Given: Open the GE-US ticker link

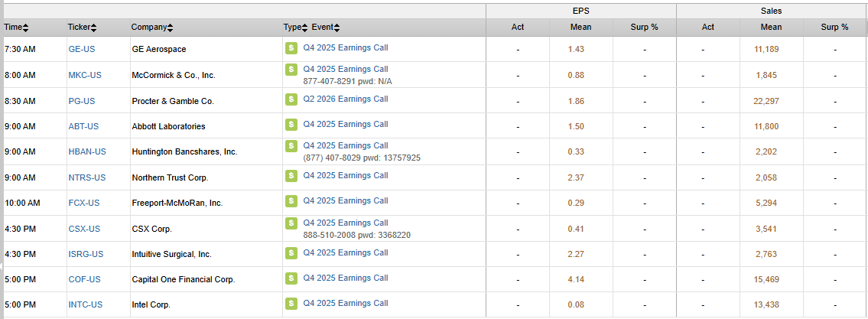Looking at the screenshot, I should [x=82, y=49].
